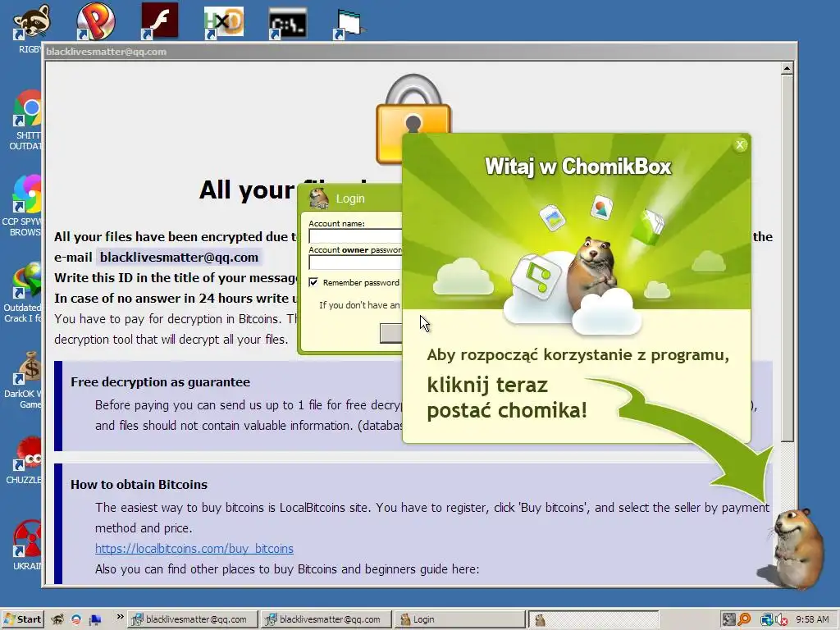Click the 'Aby rozpocząć korzystanie z programu' text
Viewport: 840px width, 630px height.
pos(578,355)
